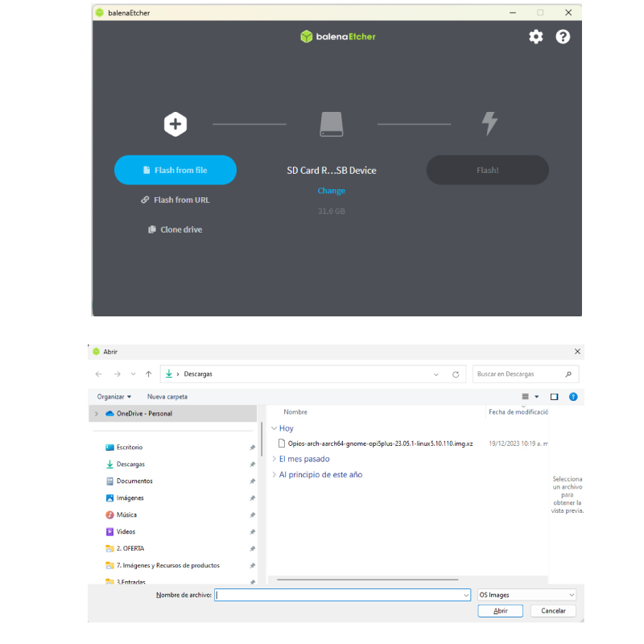Viewport: 644px width, 644px height.
Task: Open balenaEtcher settings gear icon
Action: [535, 37]
